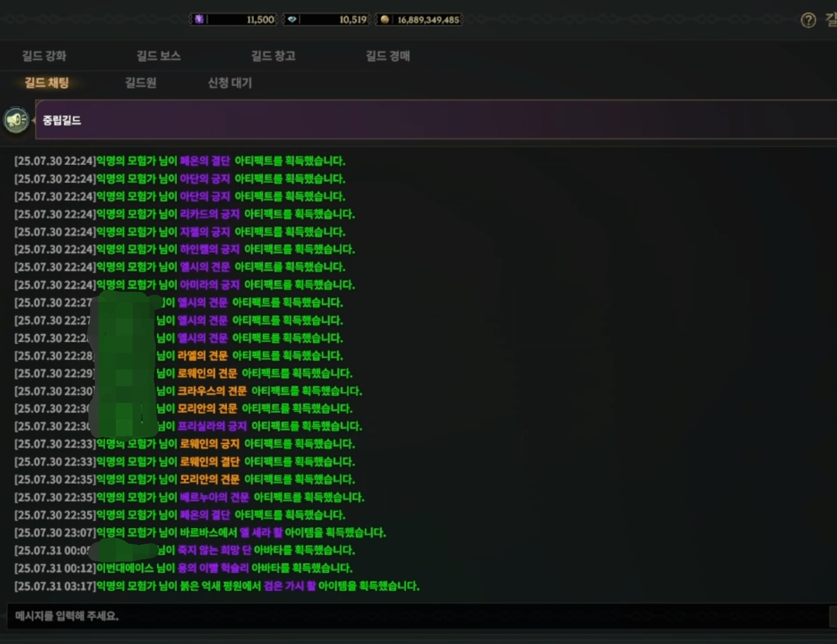Open the 신청 대기 sub-tab

pyautogui.click(x=230, y=82)
